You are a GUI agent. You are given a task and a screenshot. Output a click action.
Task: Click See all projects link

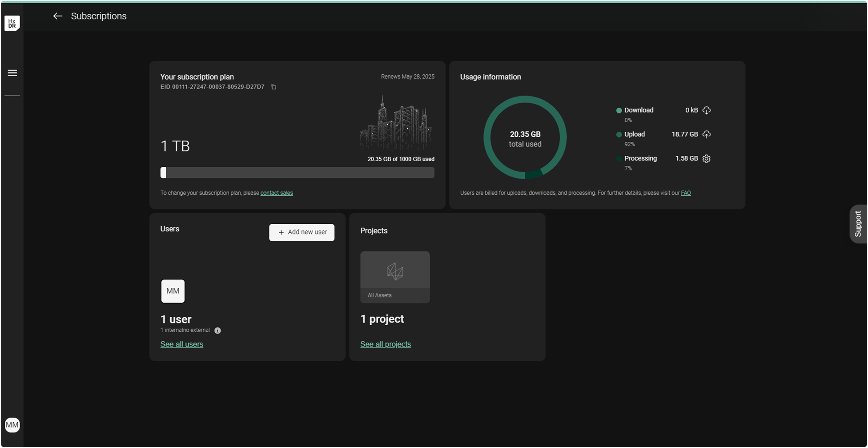[x=385, y=344]
